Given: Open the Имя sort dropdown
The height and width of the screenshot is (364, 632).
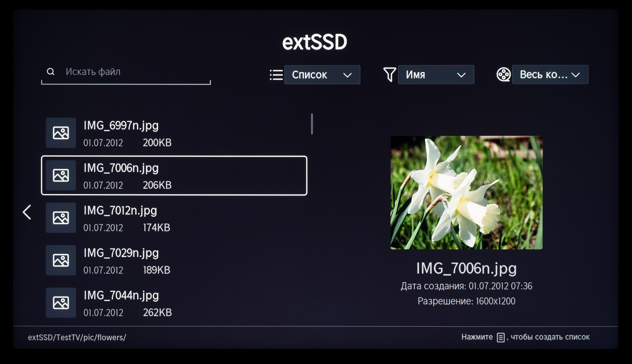Looking at the screenshot, I should tap(436, 75).
